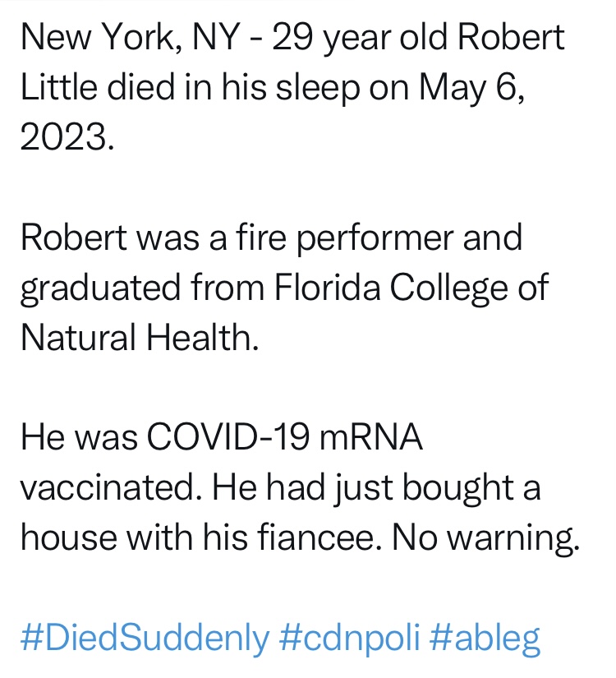The width and height of the screenshot is (616, 678).
Task: Click the words 'house with his'
Action: (x=135, y=537)
